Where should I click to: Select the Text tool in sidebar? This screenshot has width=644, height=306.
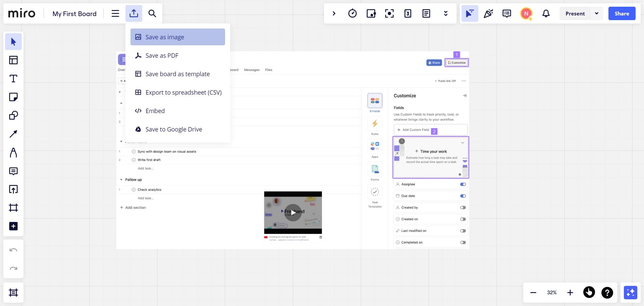click(x=13, y=79)
